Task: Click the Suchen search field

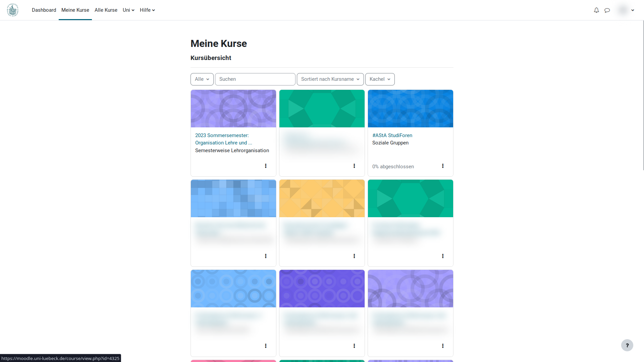Action: 255,79
